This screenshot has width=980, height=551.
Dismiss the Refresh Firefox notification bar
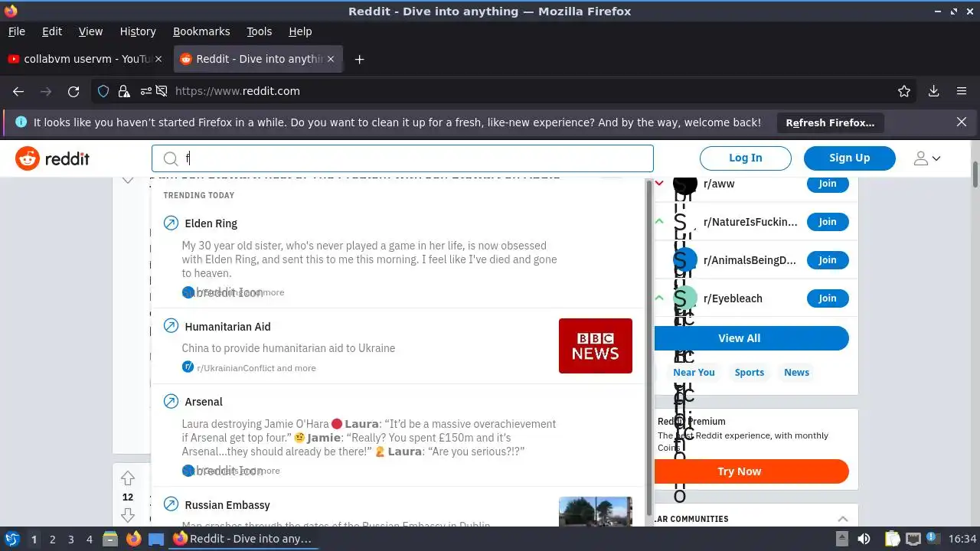(x=962, y=122)
